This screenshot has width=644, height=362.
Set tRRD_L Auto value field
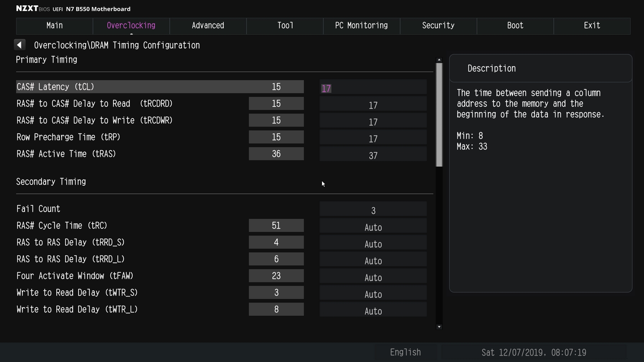pyautogui.click(x=373, y=260)
